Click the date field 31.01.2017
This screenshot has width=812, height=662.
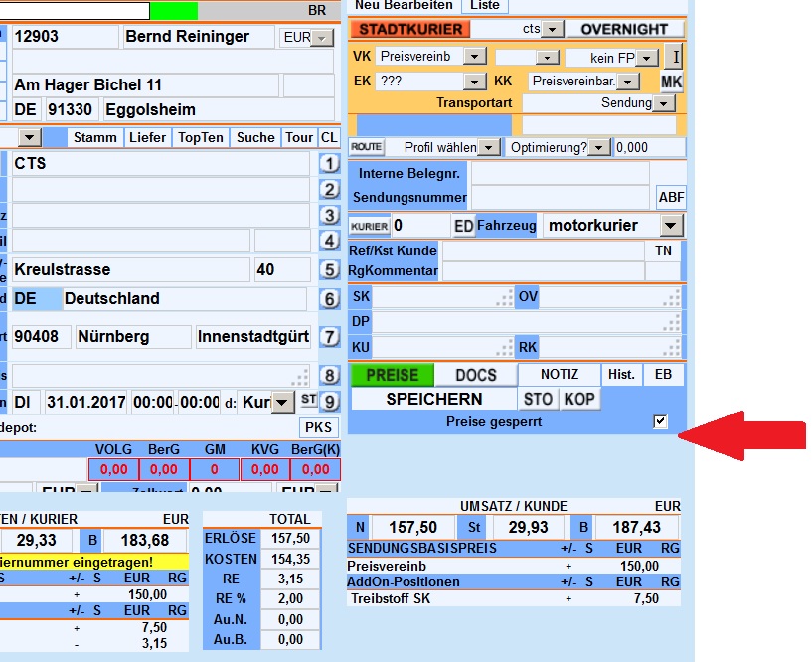click(85, 402)
